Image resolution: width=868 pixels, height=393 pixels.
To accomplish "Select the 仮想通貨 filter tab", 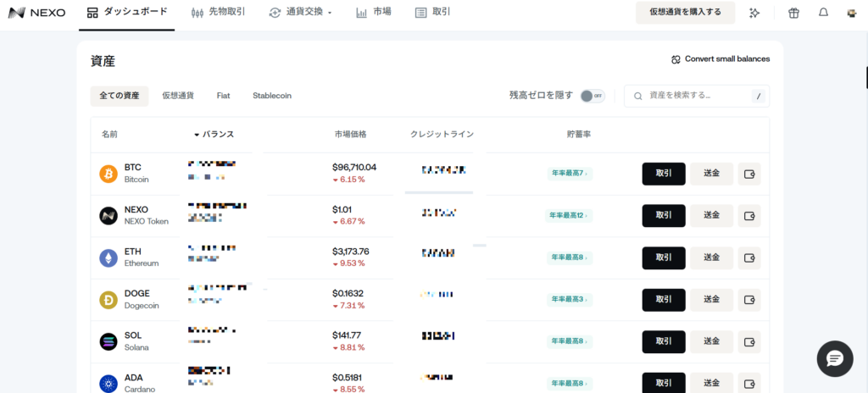I will [x=178, y=96].
